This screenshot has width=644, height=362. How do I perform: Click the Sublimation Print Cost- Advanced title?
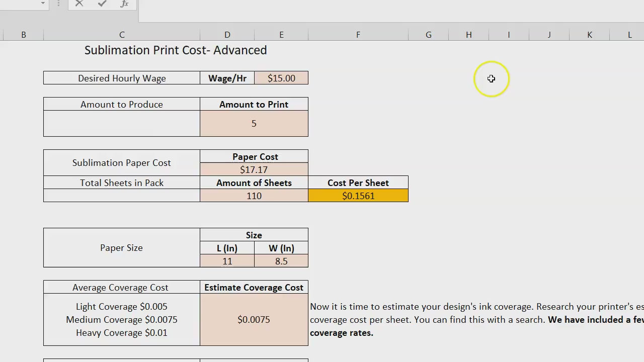[176, 50]
